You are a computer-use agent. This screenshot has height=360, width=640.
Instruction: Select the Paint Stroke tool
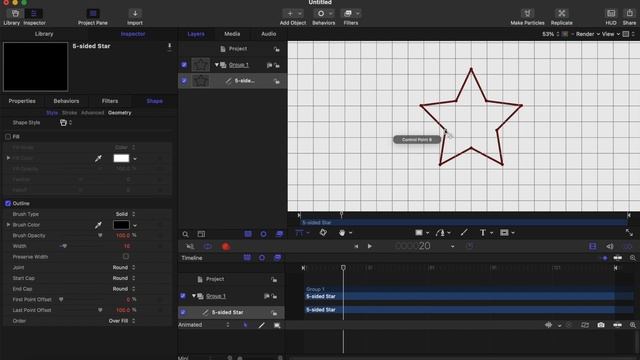(464, 233)
